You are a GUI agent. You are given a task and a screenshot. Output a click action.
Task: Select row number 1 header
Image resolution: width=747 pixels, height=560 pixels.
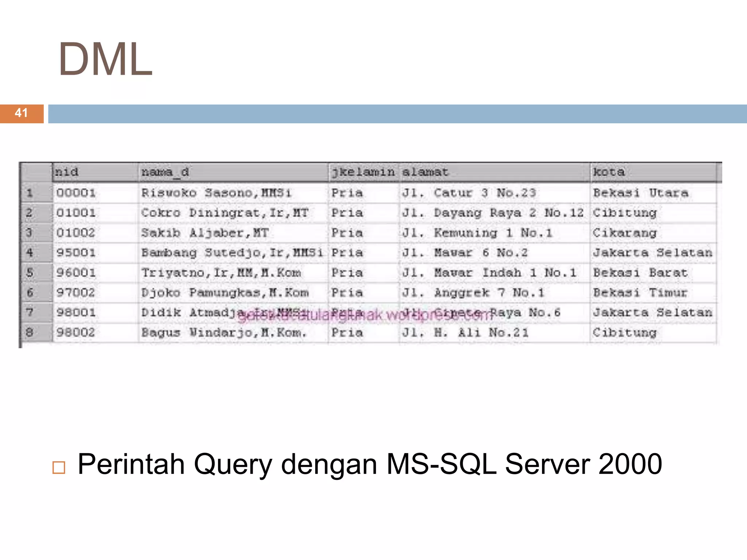pyautogui.click(x=36, y=193)
